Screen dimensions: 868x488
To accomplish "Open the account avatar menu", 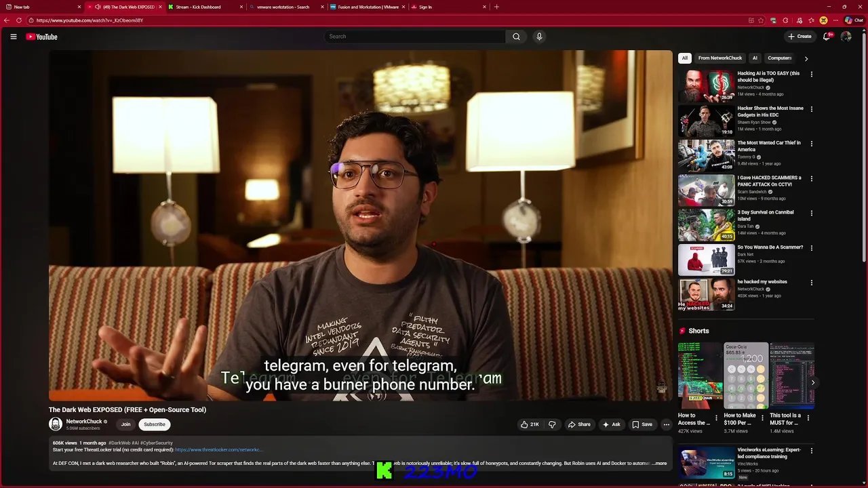I will pos(846,37).
